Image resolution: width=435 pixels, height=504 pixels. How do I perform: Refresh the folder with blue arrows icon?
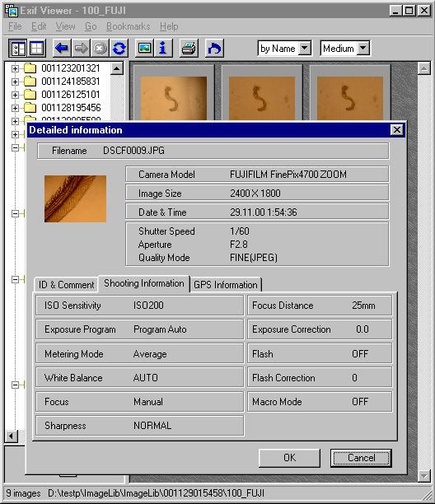(x=119, y=49)
